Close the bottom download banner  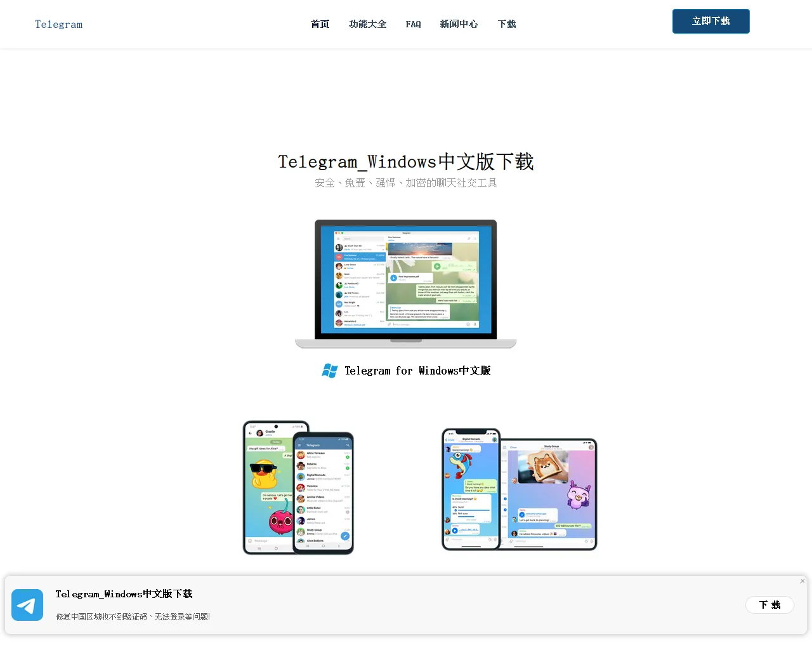pos(802,581)
